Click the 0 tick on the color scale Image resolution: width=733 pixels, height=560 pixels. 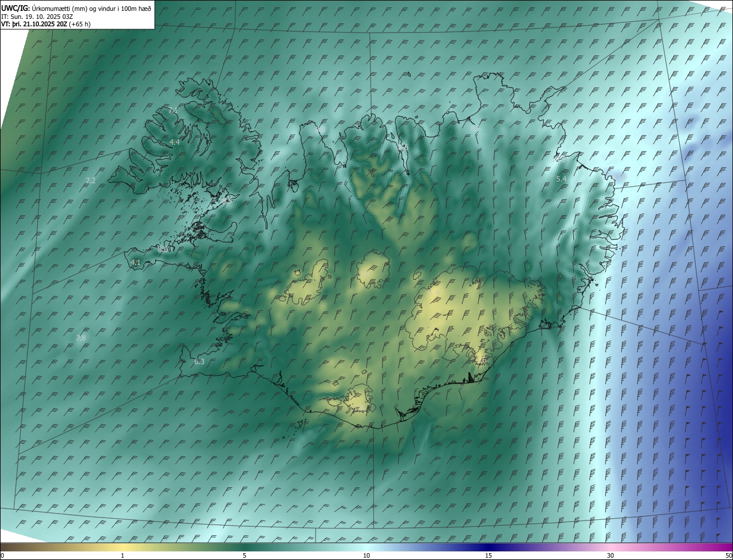(2, 555)
